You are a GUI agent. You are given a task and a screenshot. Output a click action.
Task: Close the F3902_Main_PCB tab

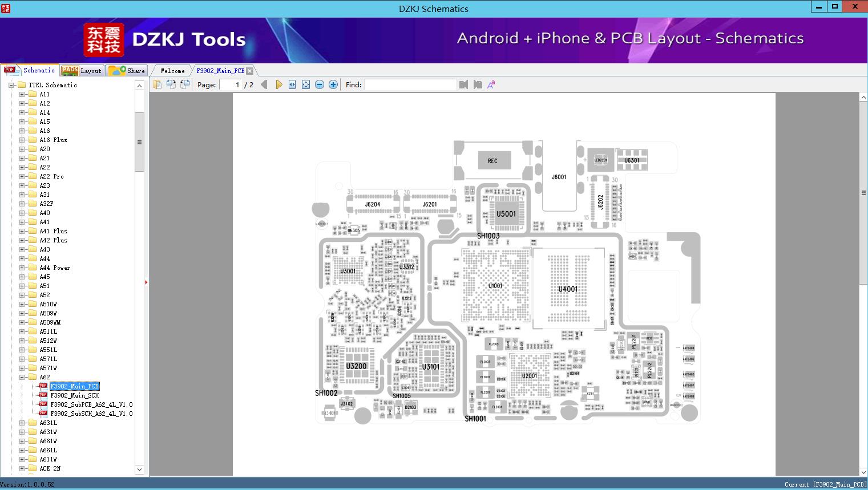[250, 71]
